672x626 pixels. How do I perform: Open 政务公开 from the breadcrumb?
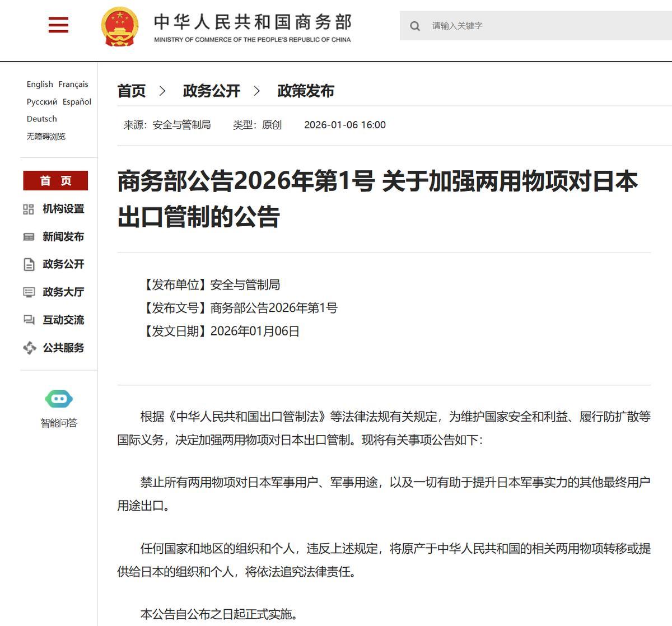211,91
